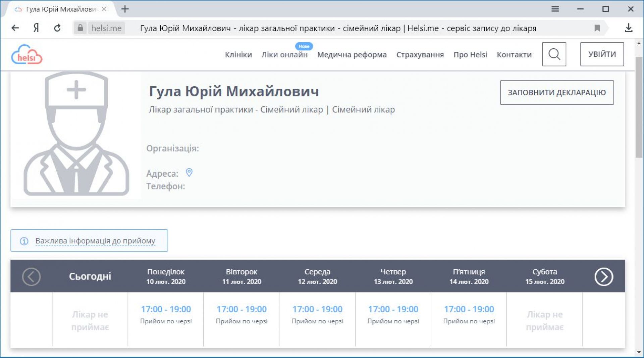
Task: Click the Понеділок 10 лют. 2020 header
Action: click(x=166, y=276)
